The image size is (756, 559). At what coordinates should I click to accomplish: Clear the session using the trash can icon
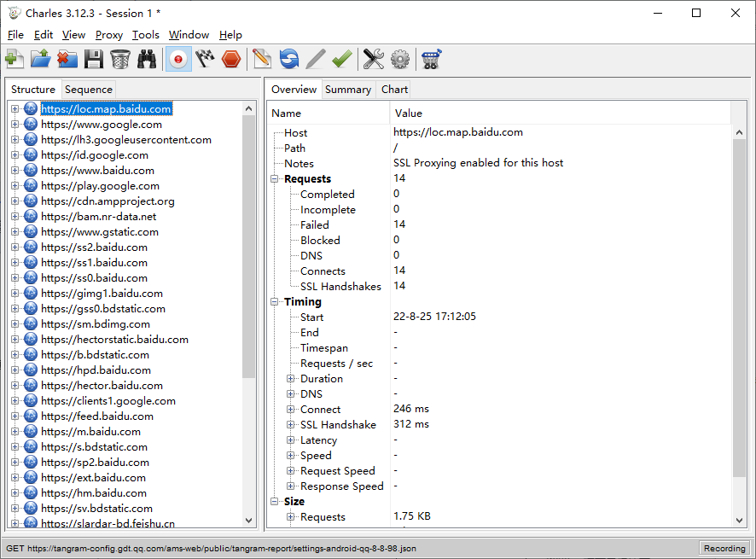click(120, 59)
